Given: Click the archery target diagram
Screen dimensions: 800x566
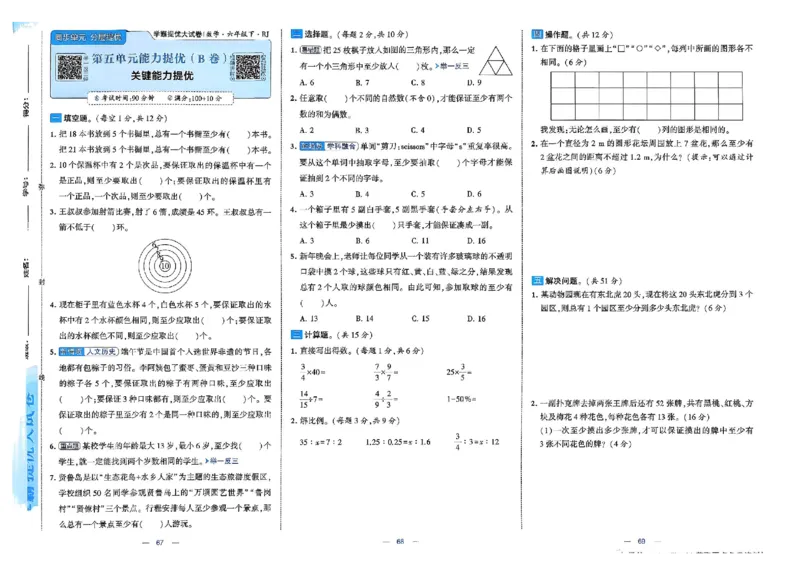Looking at the screenshot, I should (x=165, y=266).
